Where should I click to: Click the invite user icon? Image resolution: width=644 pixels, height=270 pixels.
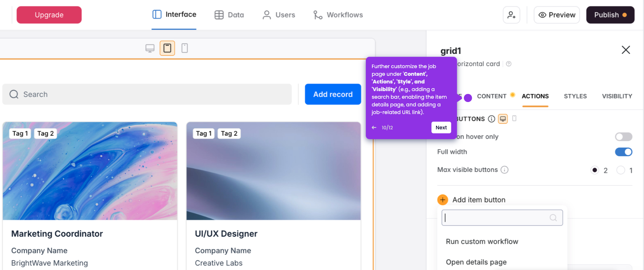tap(511, 15)
